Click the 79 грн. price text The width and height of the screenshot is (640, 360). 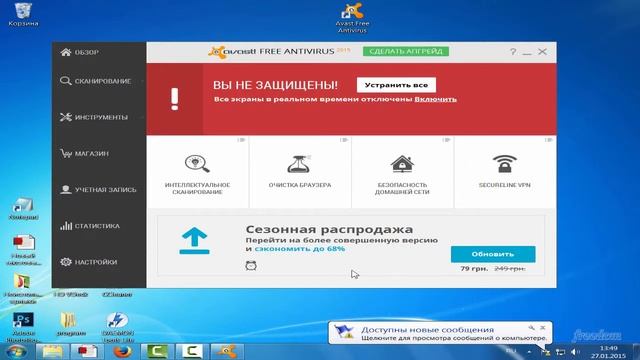[473, 269]
